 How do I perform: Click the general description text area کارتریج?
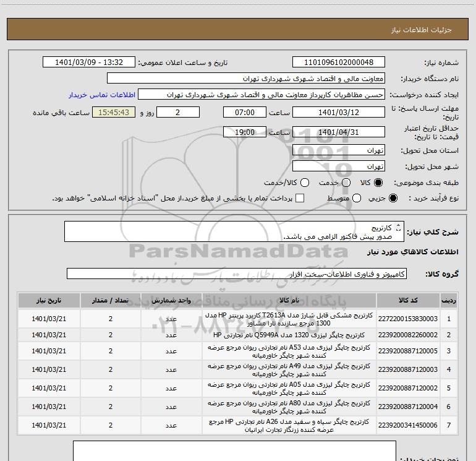click(234, 231)
